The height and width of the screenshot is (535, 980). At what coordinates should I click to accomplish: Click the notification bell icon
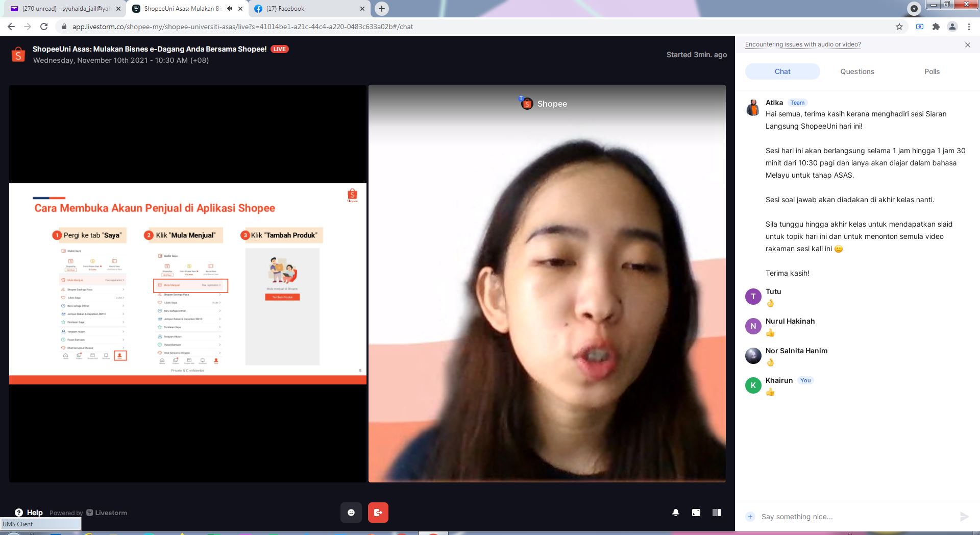(676, 513)
